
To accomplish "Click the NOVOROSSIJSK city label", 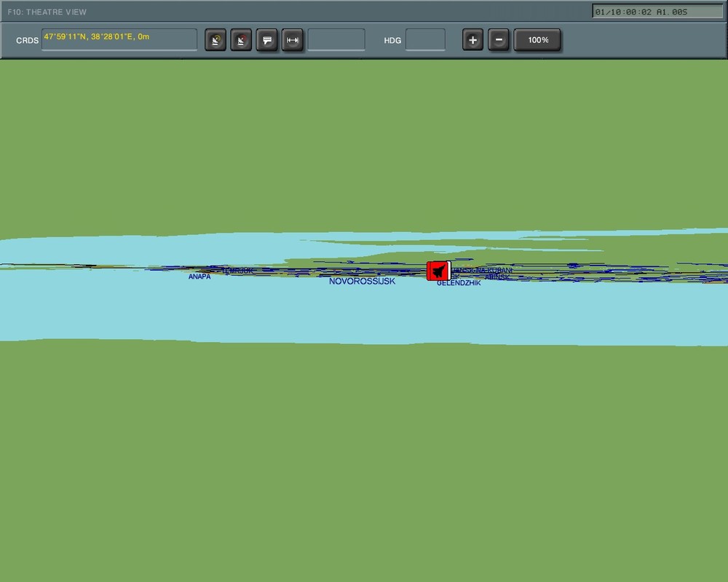I will (362, 282).
